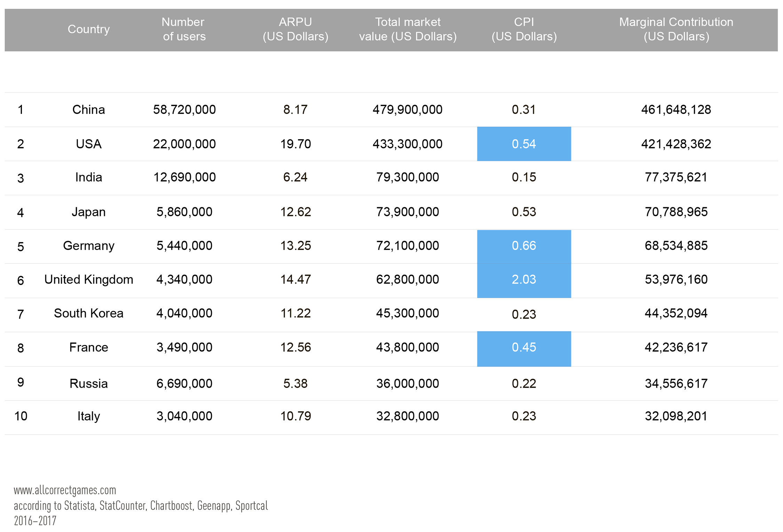The height and width of the screenshot is (532, 783).
Task: Click Japan's ARPU value 12.62
Action: 295,212
